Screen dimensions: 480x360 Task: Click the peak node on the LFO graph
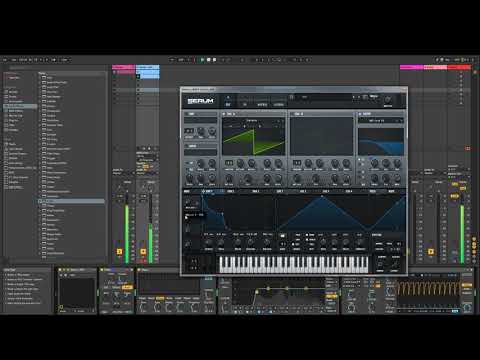pos(322,196)
